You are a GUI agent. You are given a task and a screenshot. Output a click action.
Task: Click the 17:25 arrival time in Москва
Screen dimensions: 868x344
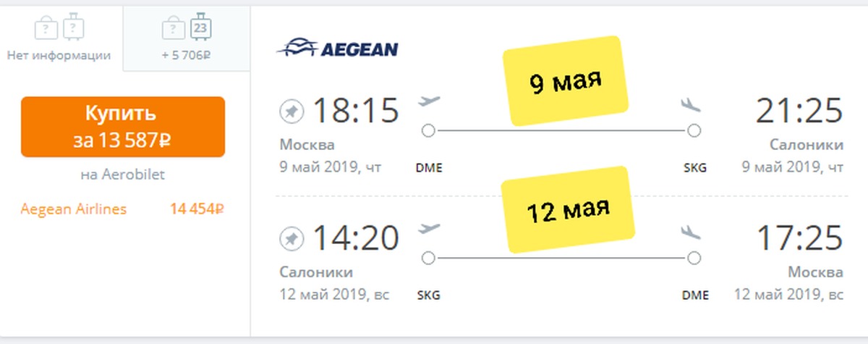[x=799, y=238]
